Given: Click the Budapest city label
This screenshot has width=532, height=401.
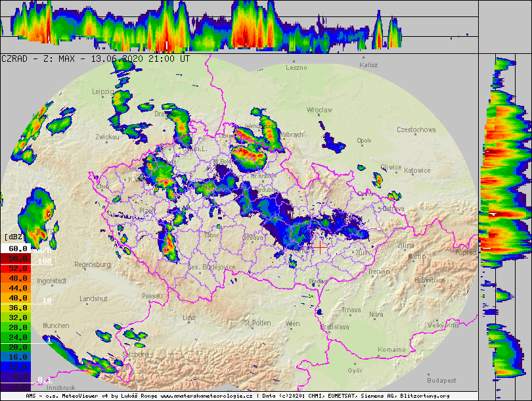Looking at the screenshot, I should click(x=441, y=381).
